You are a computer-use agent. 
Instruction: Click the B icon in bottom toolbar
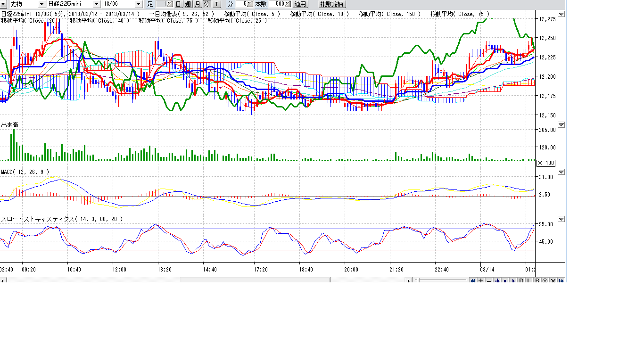[537, 281]
